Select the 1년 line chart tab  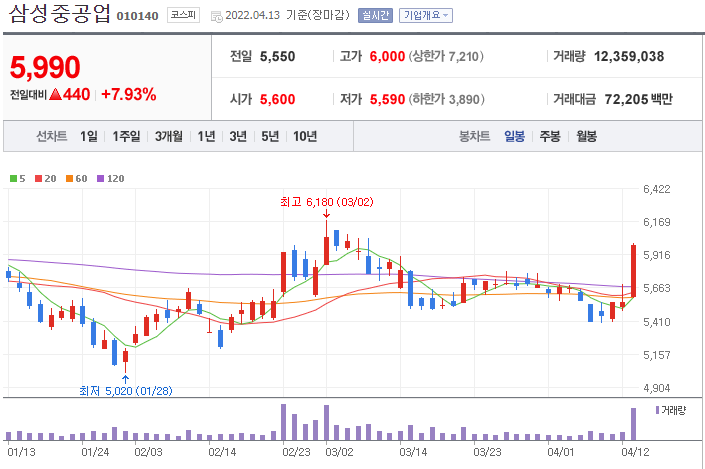click(206, 136)
